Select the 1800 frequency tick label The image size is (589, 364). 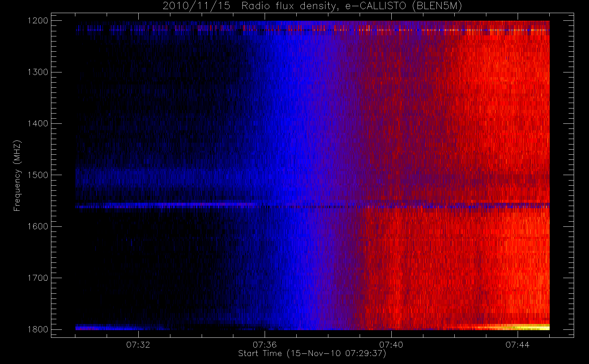coord(38,329)
